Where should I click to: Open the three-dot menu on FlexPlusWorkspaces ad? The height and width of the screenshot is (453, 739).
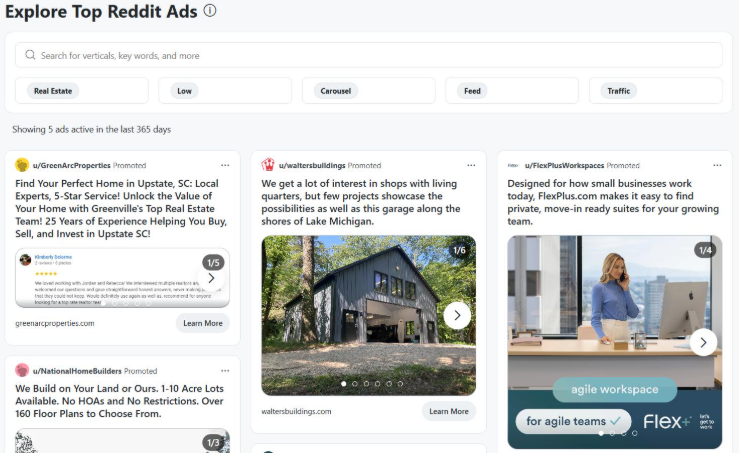click(717, 165)
